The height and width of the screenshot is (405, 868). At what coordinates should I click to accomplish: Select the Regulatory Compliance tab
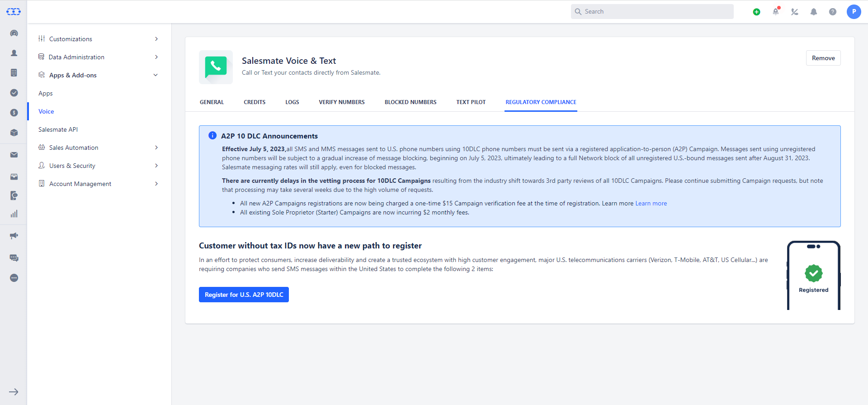point(541,102)
